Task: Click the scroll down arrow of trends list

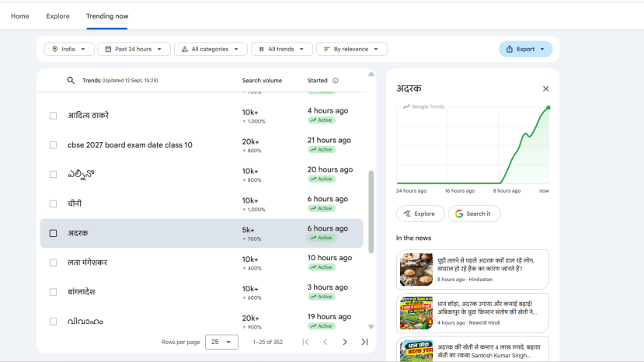Action: tap(371, 327)
